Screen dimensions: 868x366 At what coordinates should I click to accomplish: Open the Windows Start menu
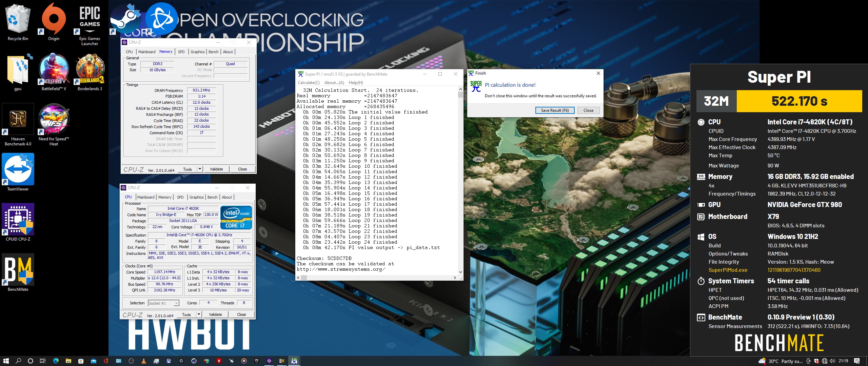6,361
